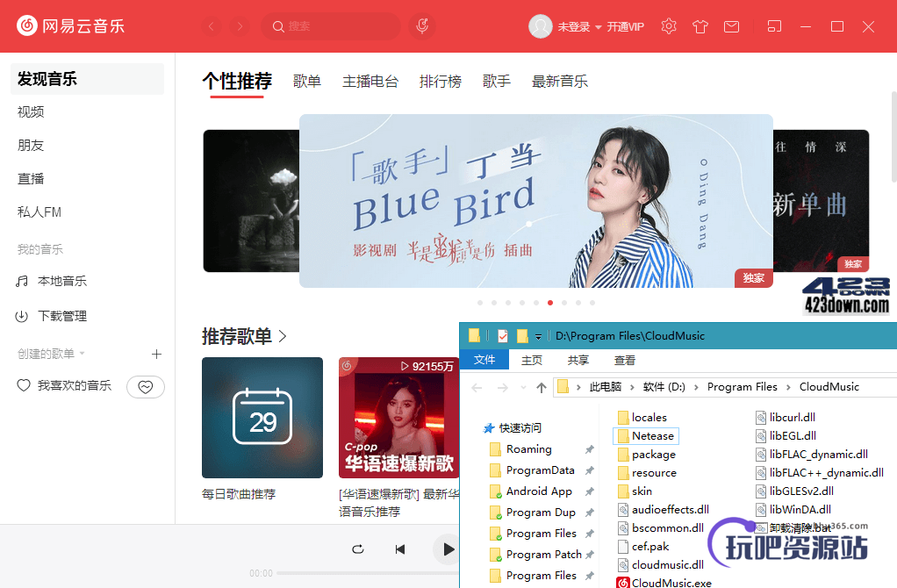The height and width of the screenshot is (588, 897).
Task: Click the user avatar icon
Action: 540,26
